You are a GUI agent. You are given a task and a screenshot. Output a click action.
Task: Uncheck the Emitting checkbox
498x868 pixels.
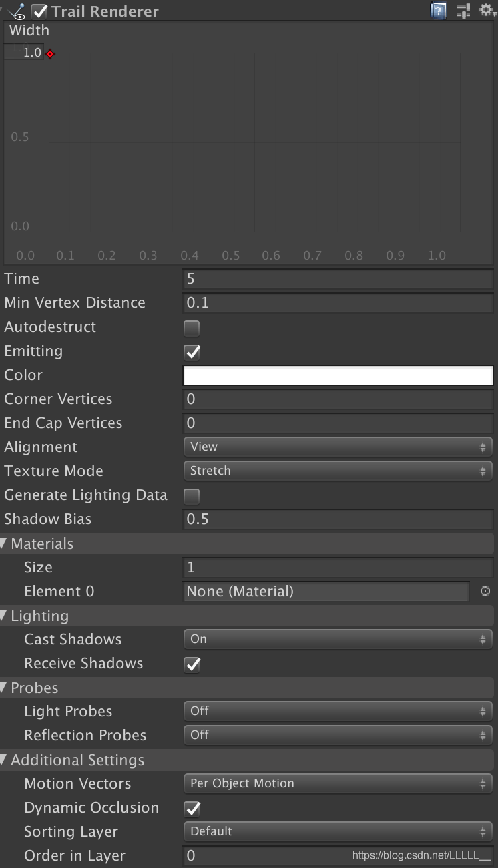(192, 352)
